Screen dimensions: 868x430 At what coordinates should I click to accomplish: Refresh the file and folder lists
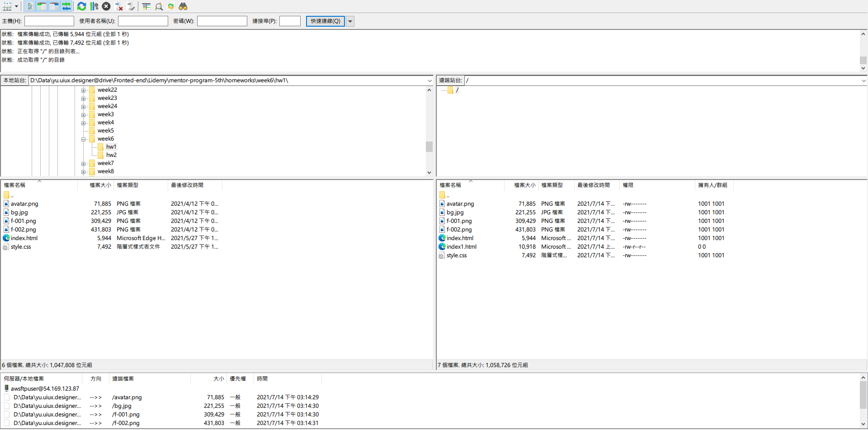(81, 6)
